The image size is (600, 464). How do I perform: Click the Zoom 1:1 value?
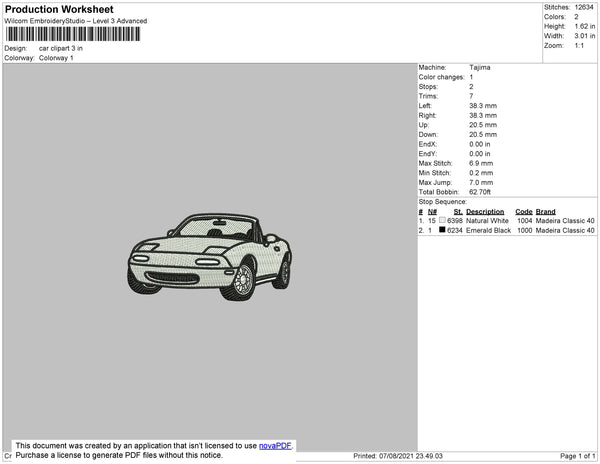(579, 46)
